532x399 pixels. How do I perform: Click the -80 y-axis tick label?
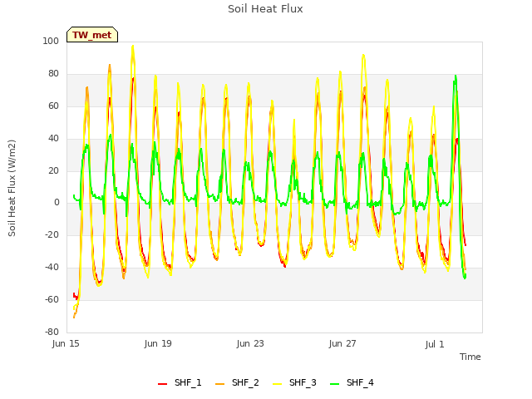pyautogui.click(x=52, y=332)
